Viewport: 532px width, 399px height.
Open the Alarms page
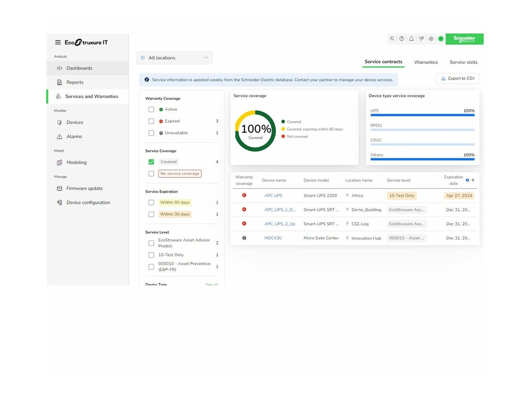click(x=73, y=136)
